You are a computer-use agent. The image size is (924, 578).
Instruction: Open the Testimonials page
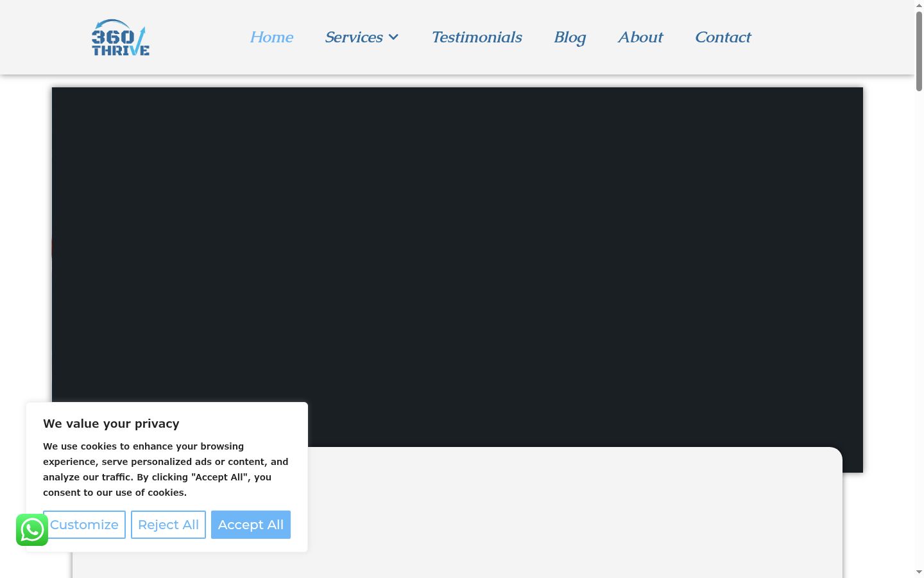pyautogui.click(x=477, y=37)
